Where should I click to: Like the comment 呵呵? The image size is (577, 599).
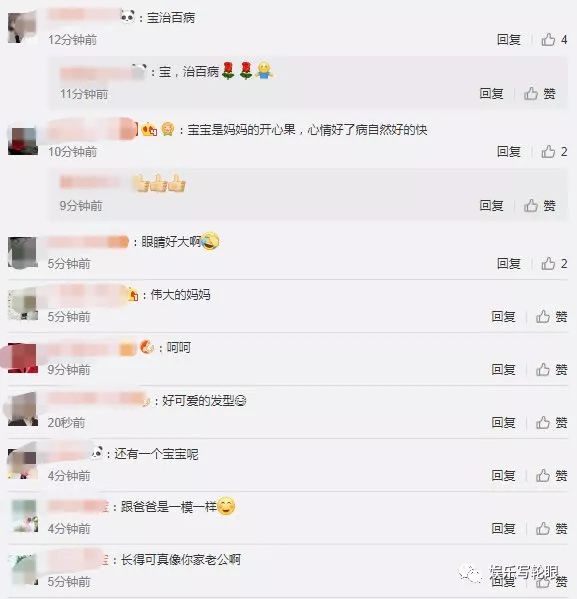(551, 369)
